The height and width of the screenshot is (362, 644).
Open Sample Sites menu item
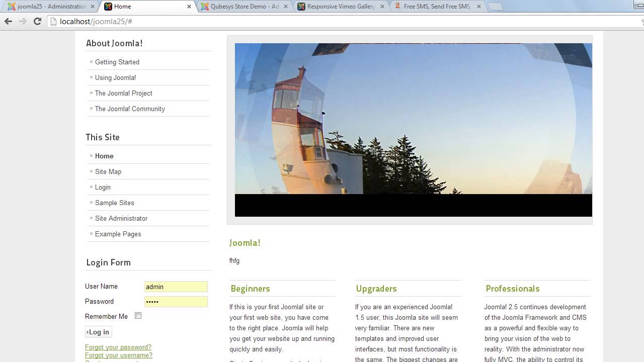click(114, 203)
